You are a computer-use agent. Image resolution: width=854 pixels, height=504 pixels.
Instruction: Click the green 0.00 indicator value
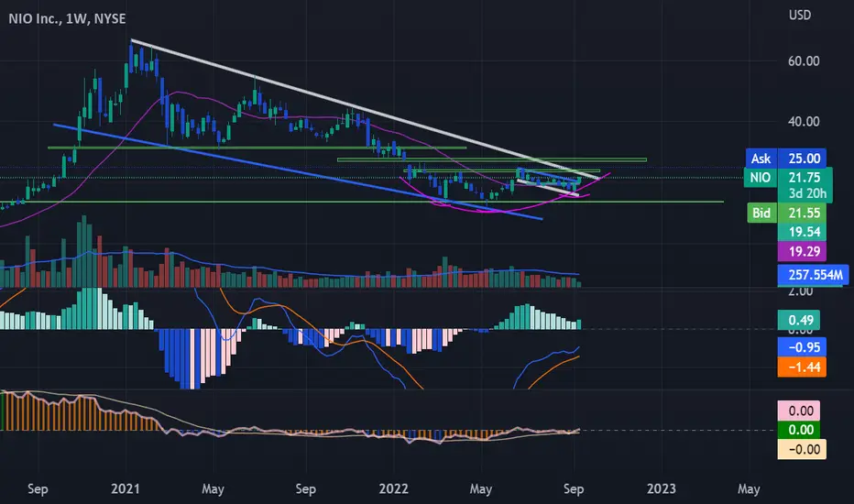pyautogui.click(x=799, y=430)
